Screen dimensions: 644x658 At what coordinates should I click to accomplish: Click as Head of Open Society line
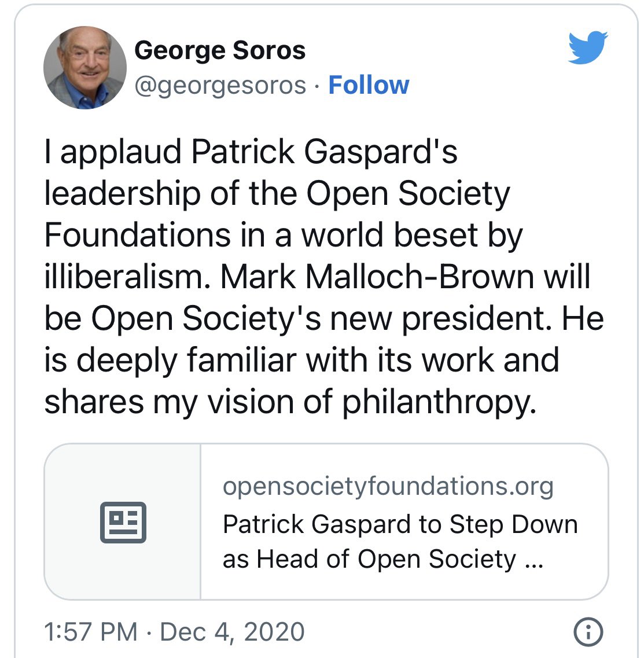[x=382, y=559]
